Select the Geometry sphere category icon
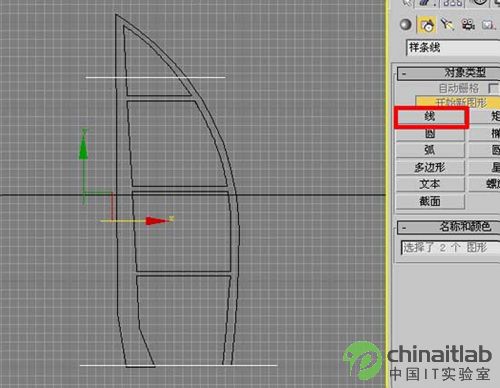Viewport: 500px width, 388px height. click(406, 25)
